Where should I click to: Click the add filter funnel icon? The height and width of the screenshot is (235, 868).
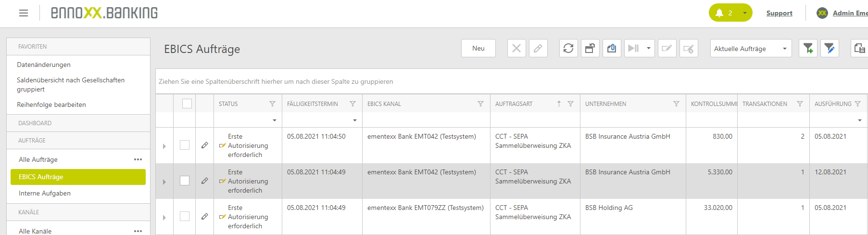click(x=808, y=48)
